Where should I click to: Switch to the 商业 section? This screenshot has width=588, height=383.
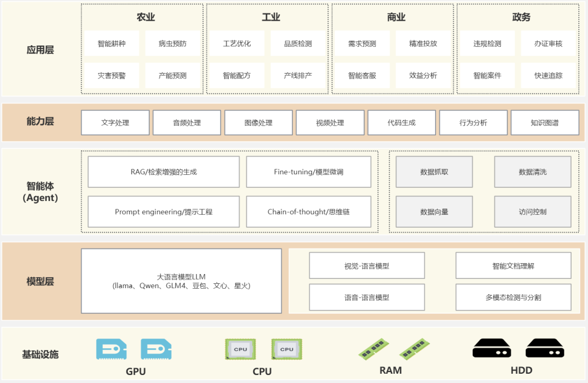point(395,17)
